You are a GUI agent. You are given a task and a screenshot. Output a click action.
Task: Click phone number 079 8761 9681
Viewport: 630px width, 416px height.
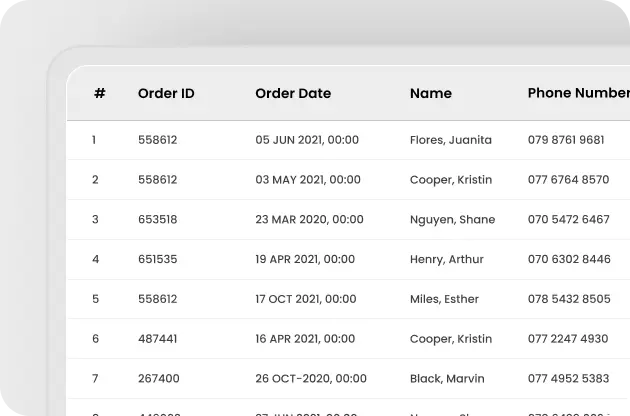(566, 140)
